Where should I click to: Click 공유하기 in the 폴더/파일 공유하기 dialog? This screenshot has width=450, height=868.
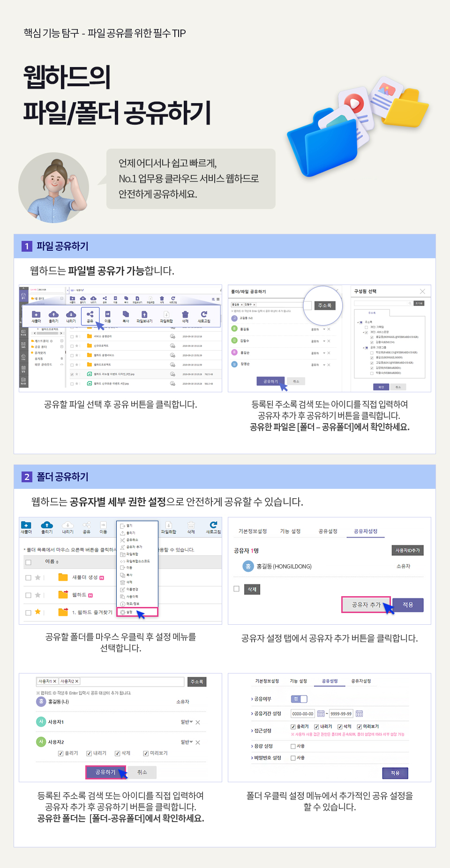[270, 382]
